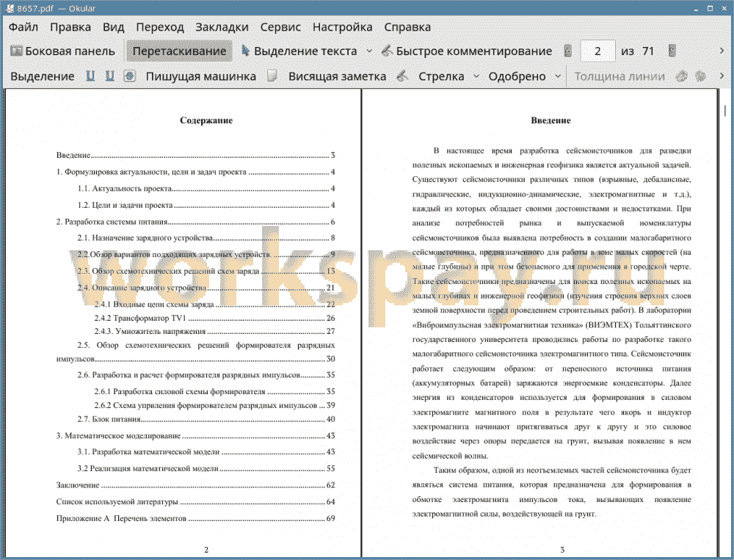Click contents entry '2.7. Блок питания'
Screen dimensions: 734x560
[x=206, y=419]
